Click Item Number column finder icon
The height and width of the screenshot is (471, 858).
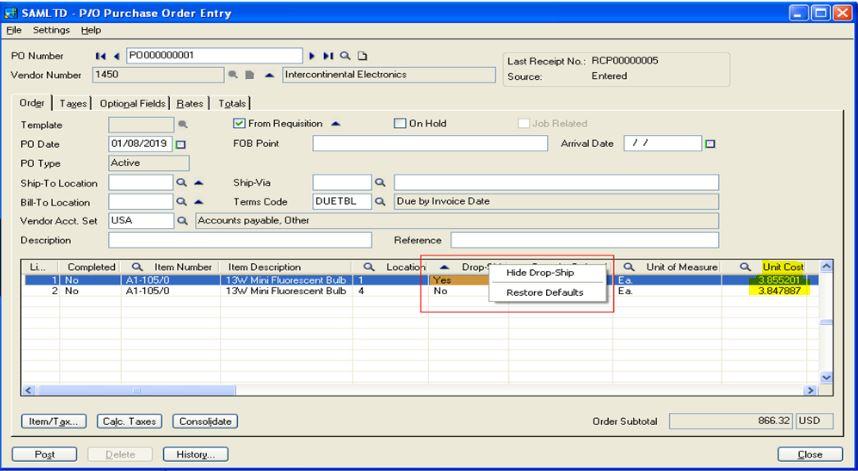pyautogui.click(x=137, y=267)
